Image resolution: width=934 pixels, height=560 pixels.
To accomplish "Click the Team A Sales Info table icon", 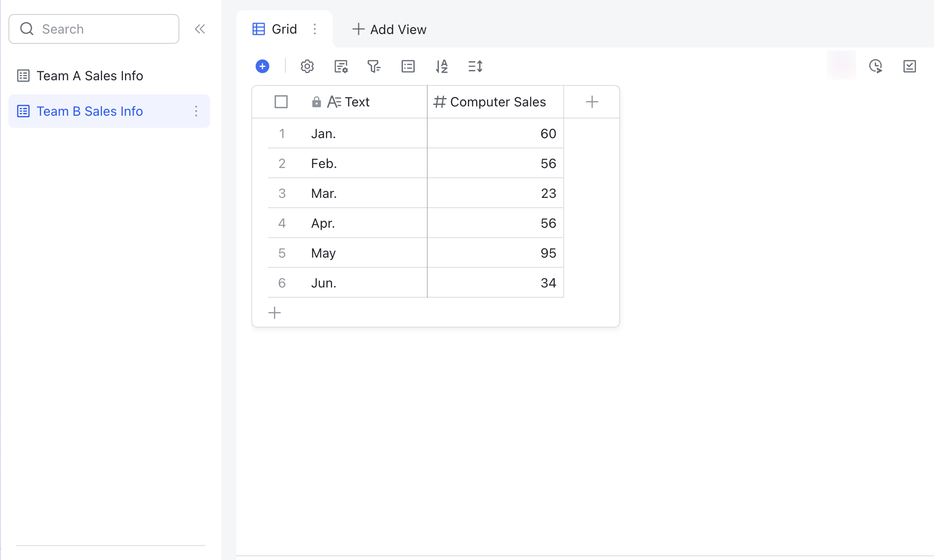I will click(x=23, y=76).
